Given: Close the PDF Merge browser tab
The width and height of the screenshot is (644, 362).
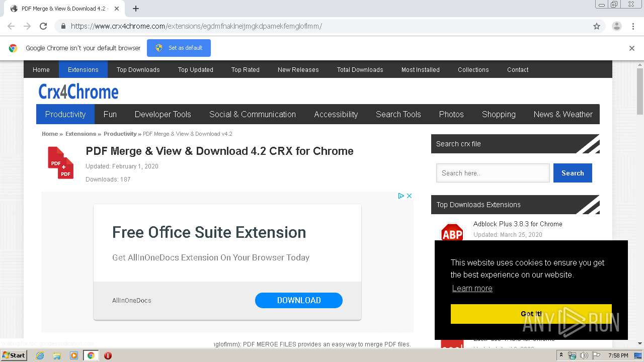Looking at the screenshot, I should 117,9.
